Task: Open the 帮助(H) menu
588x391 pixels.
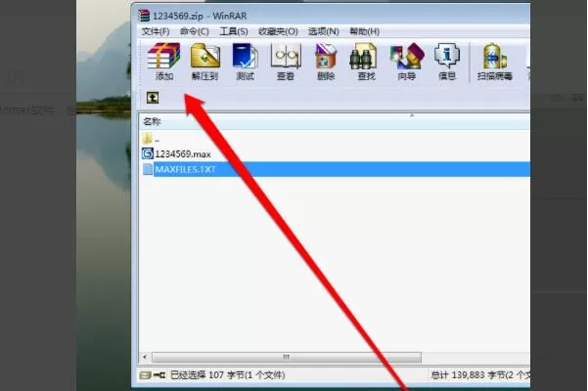Action: pos(365,31)
